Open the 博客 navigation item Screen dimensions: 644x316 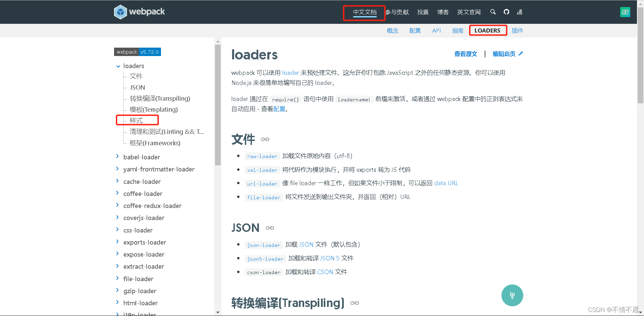click(443, 12)
